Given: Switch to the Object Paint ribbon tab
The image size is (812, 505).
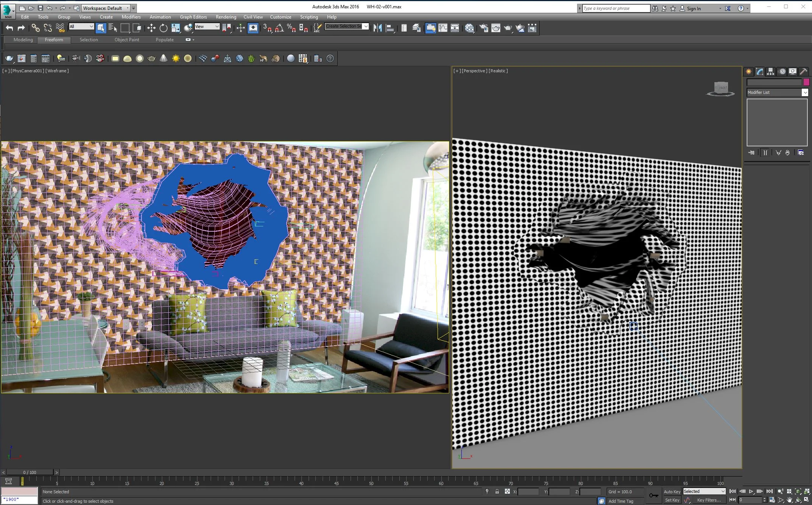Looking at the screenshot, I should pyautogui.click(x=127, y=40).
